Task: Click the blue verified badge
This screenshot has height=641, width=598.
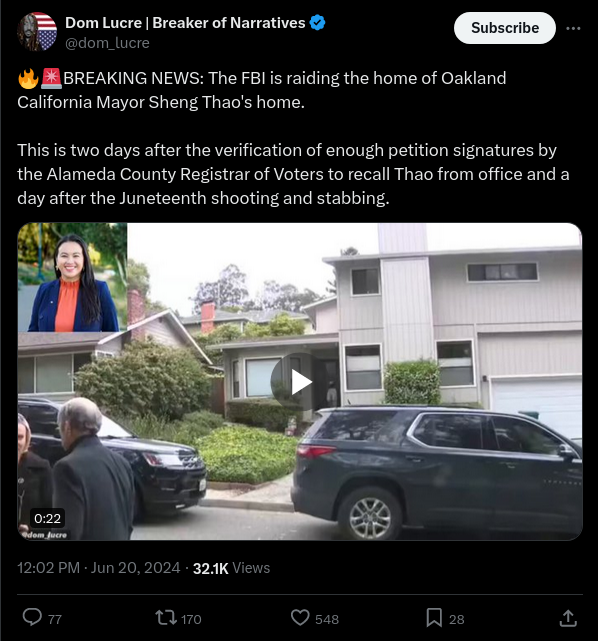Action: (x=317, y=23)
